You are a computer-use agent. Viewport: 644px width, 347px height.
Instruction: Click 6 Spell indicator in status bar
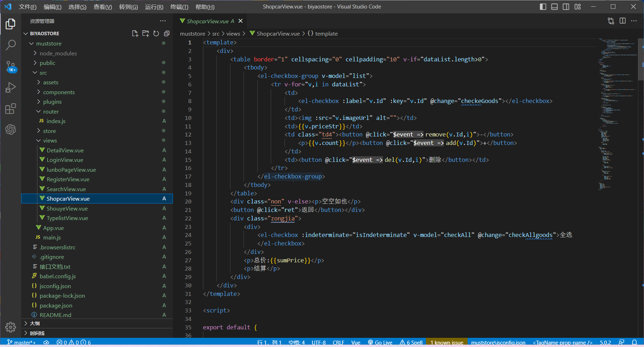coord(411,342)
